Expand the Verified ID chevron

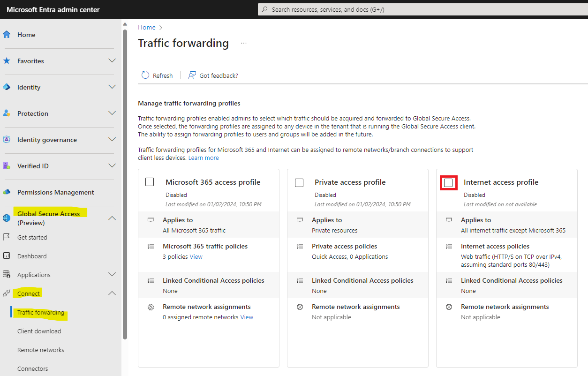click(x=112, y=165)
